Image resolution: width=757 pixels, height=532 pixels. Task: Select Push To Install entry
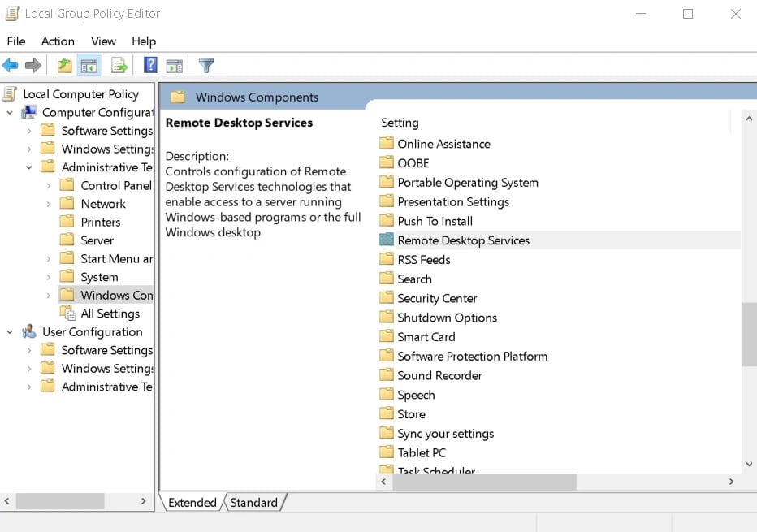coord(435,221)
